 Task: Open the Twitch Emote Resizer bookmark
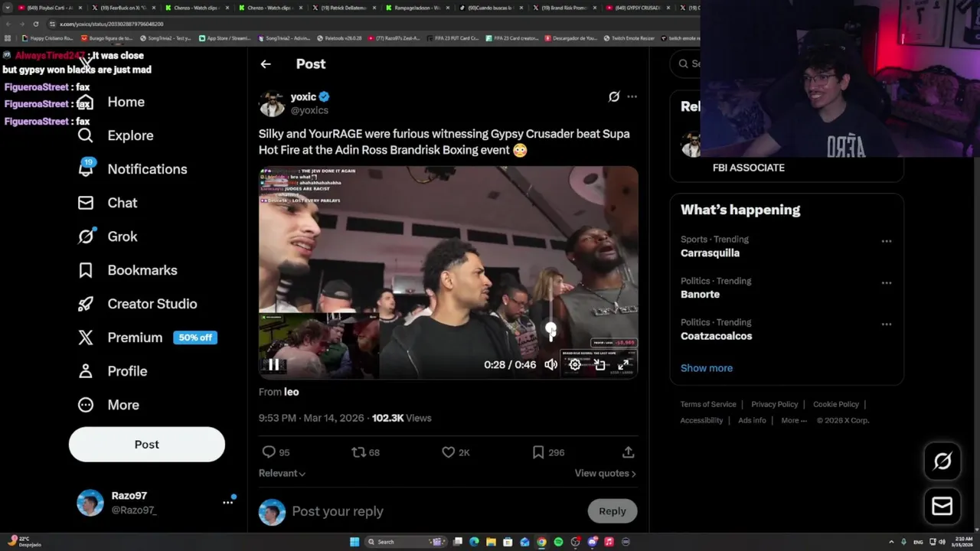click(629, 37)
